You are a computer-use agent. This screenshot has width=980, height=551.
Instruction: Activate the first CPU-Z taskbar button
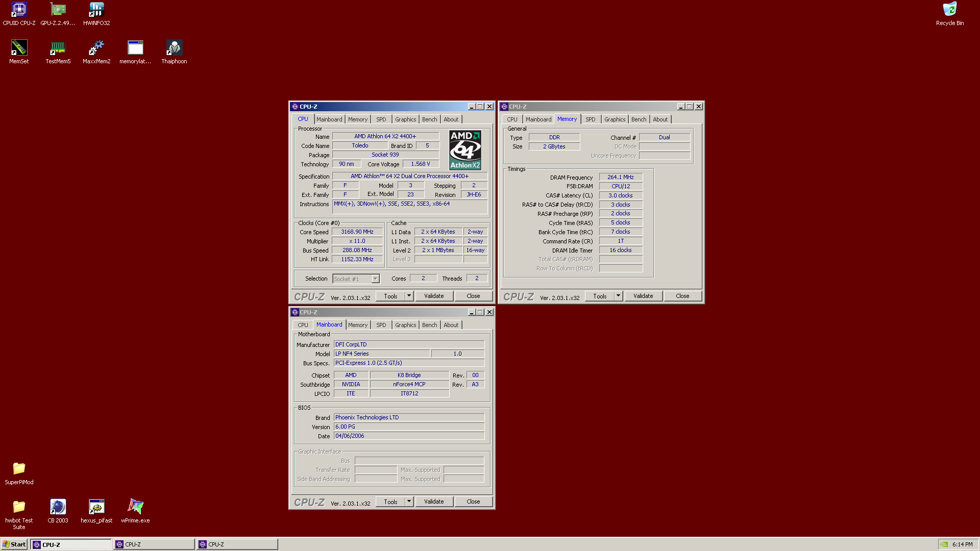[71, 544]
